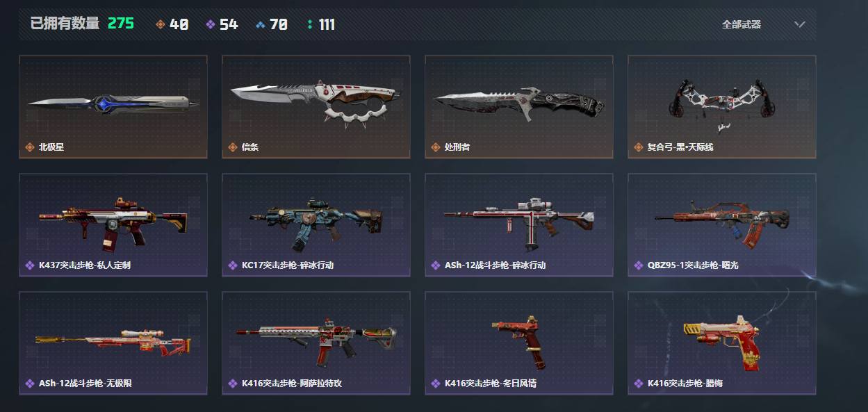
Task: Click the purple rarity icon beside K437突击步枪
Action: [30, 265]
